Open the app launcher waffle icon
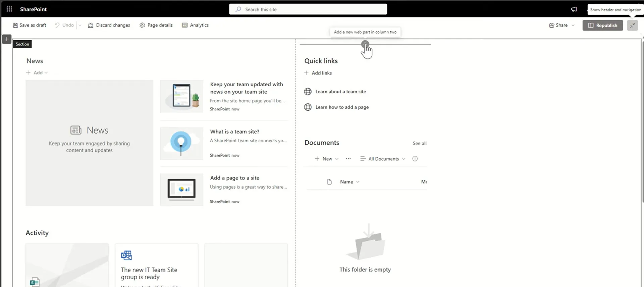The width and height of the screenshot is (644, 287). 9,9
